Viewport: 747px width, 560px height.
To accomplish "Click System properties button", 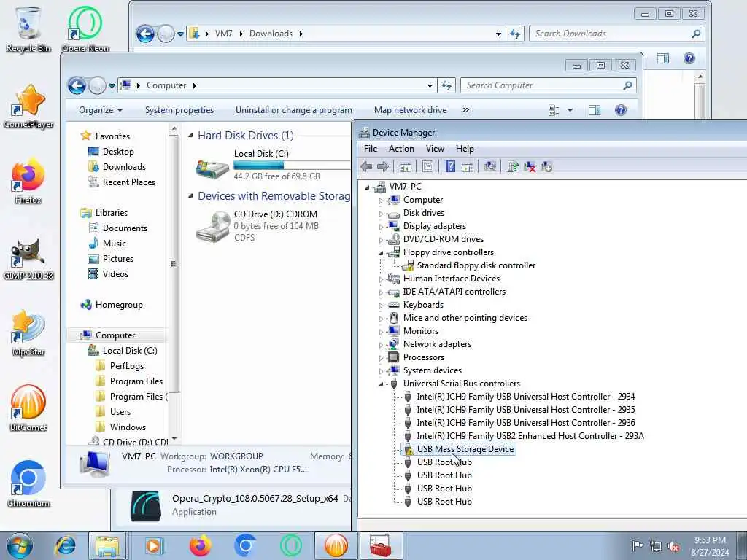I will click(x=179, y=110).
